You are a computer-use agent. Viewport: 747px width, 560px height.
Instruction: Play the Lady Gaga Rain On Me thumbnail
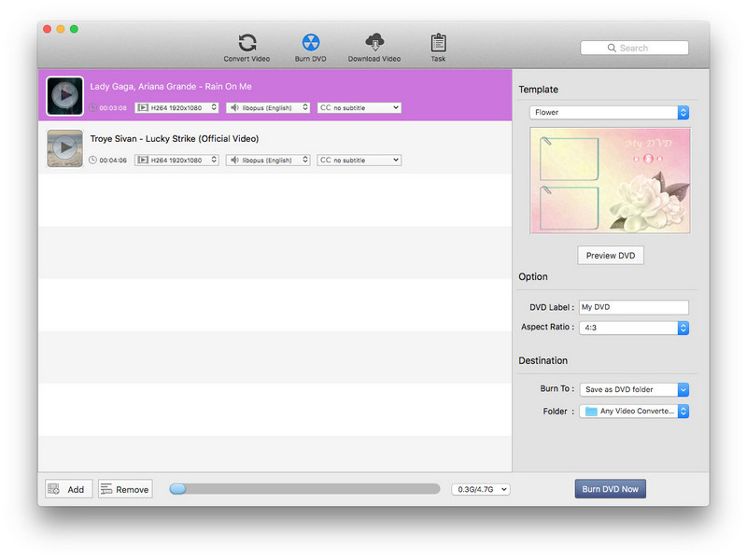(x=65, y=96)
